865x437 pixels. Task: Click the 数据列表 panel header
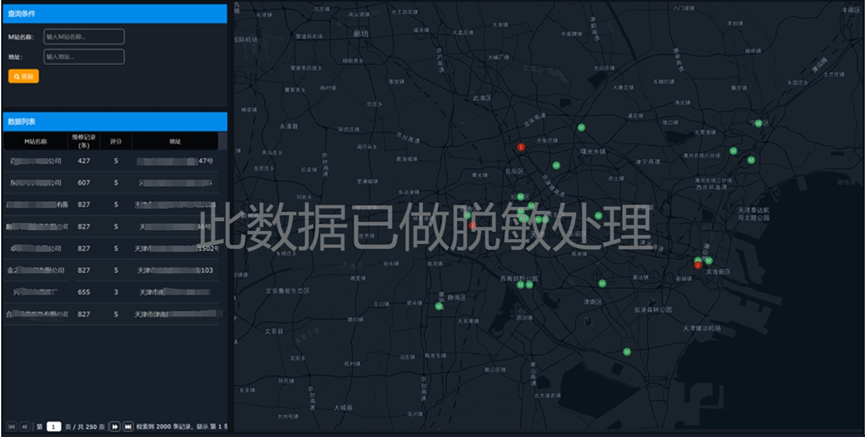tap(114, 120)
